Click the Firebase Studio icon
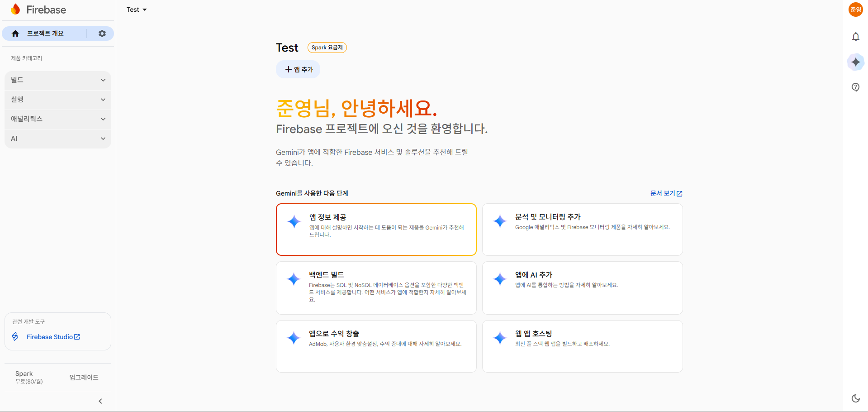 coord(15,336)
